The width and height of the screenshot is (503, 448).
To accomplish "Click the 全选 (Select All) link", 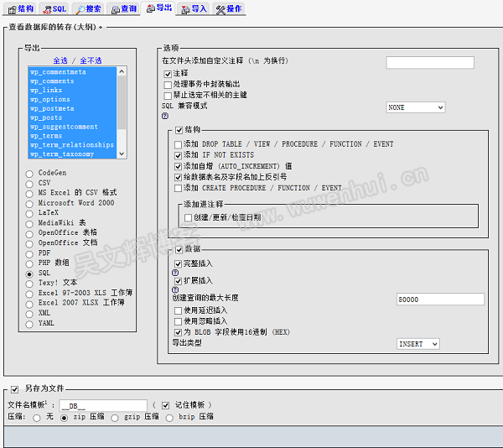I will pyautogui.click(x=60, y=60).
